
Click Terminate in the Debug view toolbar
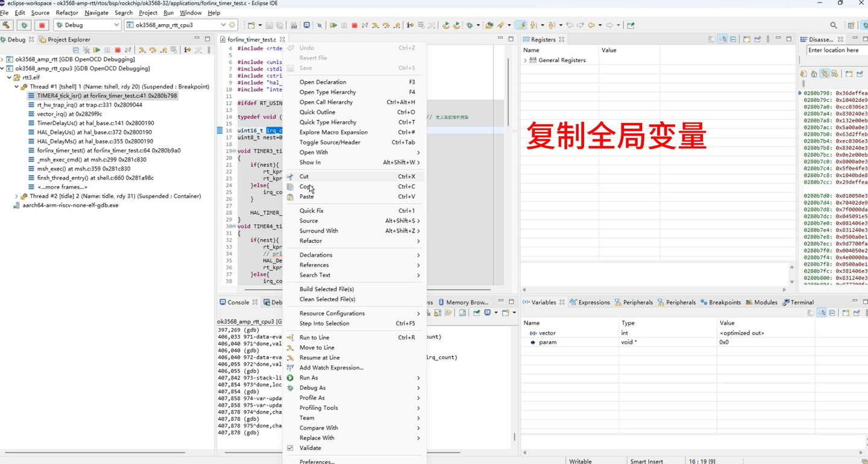coord(118,50)
